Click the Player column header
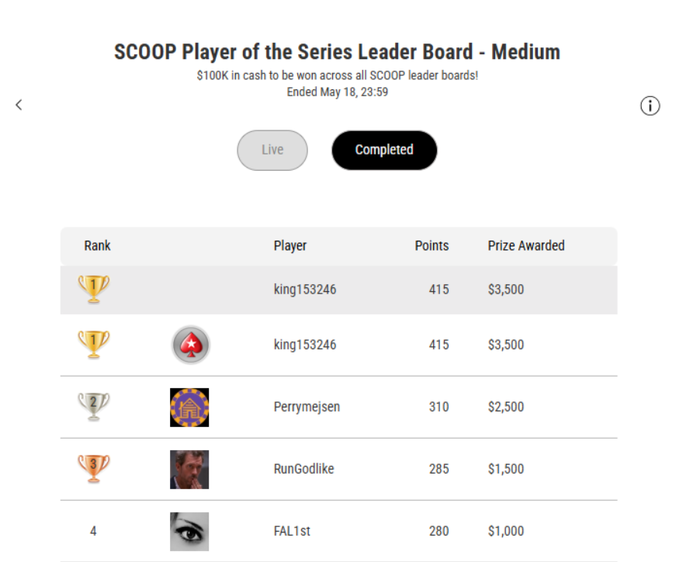 [x=290, y=246]
